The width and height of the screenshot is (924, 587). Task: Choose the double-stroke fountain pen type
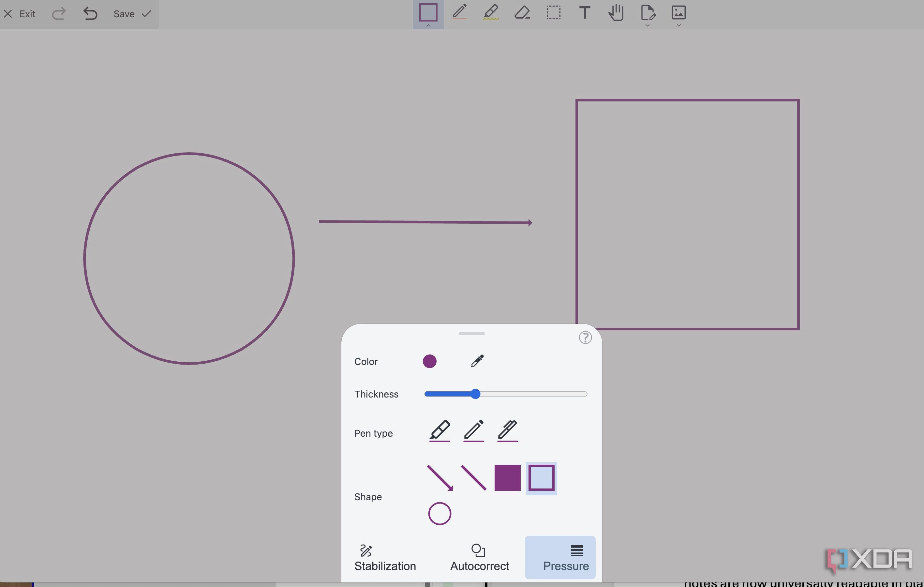pyautogui.click(x=507, y=430)
